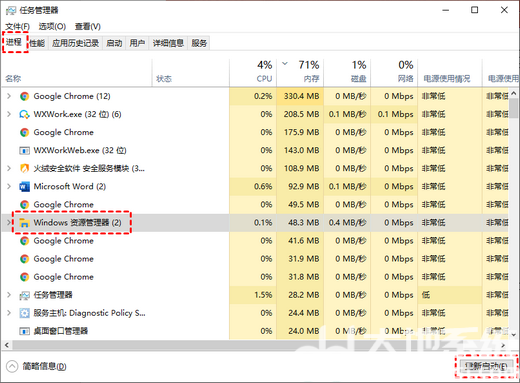Switch to the 服务 tab
The image size is (520, 383).
199,43
